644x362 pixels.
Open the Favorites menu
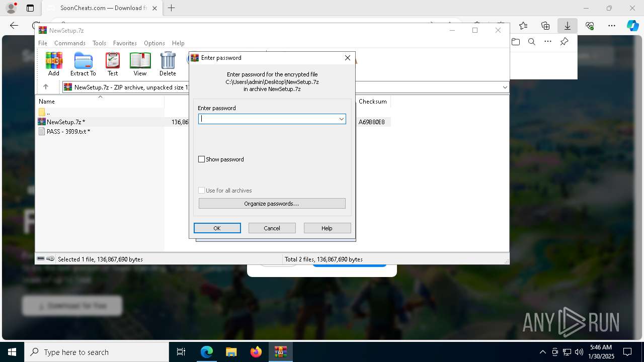coord(125,43)
